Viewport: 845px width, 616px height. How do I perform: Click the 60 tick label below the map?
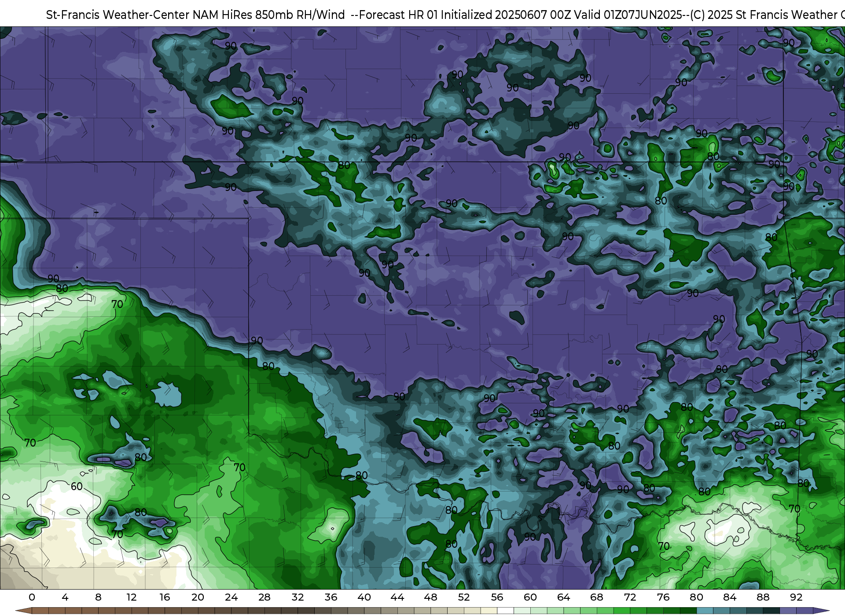pyautogui.click(x=530, y=597)
